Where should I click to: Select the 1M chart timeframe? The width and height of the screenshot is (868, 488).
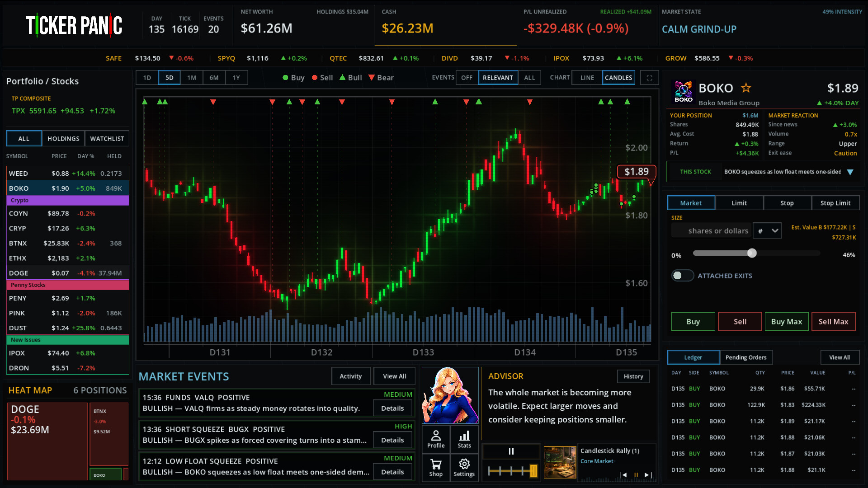(192, 78)
